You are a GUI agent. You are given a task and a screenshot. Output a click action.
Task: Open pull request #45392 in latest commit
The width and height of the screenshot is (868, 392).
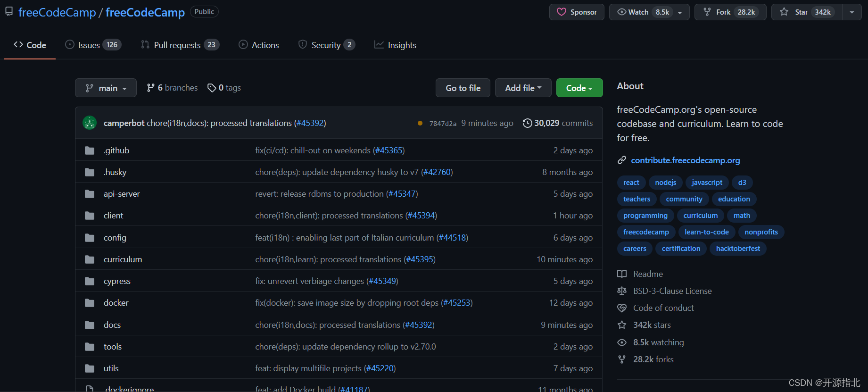coord(310,123)
